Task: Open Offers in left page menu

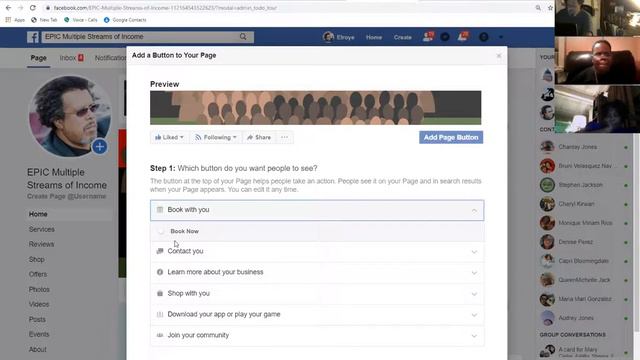Action: 38,274
